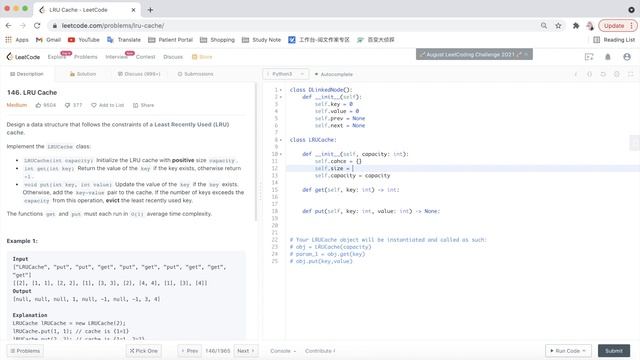The height and width of the screenshot is (360, 640).
Task: Bookmark this page with the star icon
Action: [x=558, y=26]
